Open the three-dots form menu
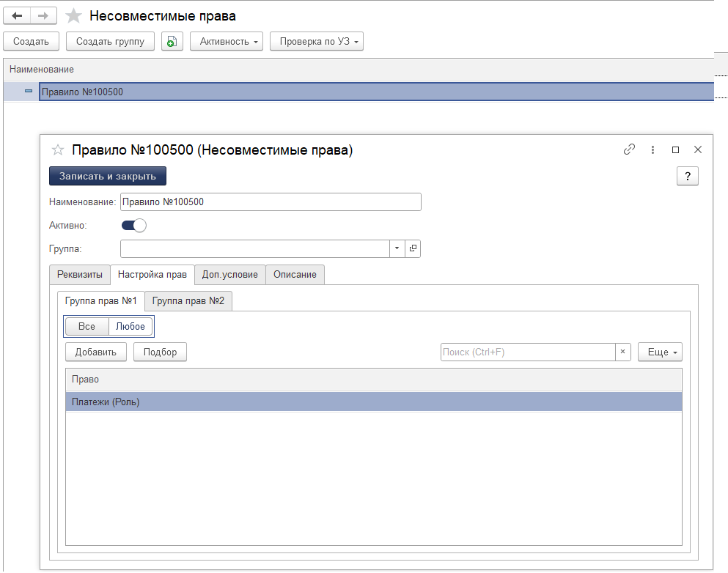This screenshot has width=728, height=573. click(x=652, y=149)
